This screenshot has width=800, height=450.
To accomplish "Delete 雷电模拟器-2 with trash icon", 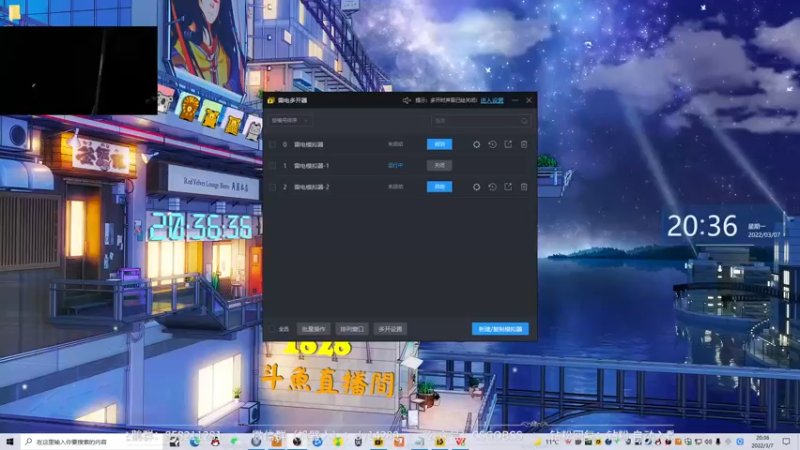I will coord(524,187).
